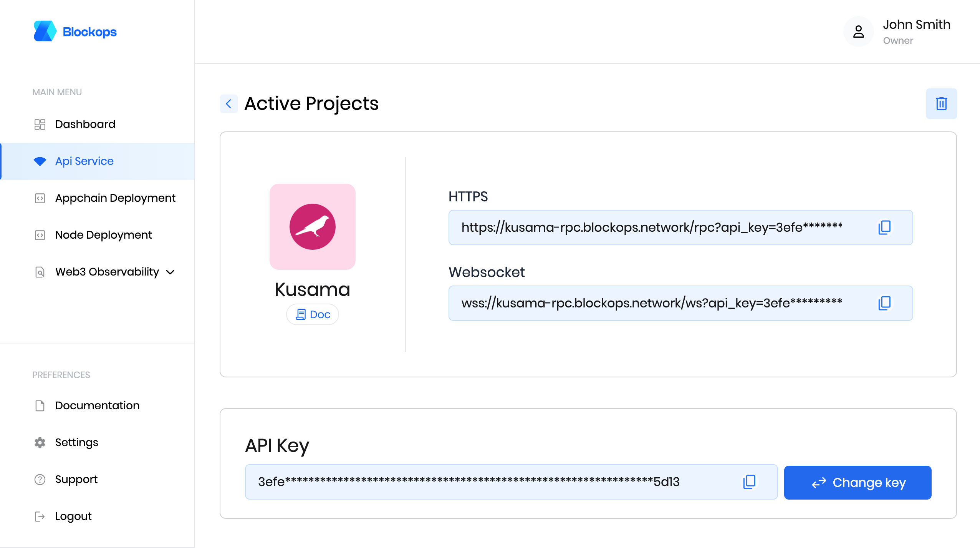
Task: Click the Kusama project name
Action: [x=313, y=289]
